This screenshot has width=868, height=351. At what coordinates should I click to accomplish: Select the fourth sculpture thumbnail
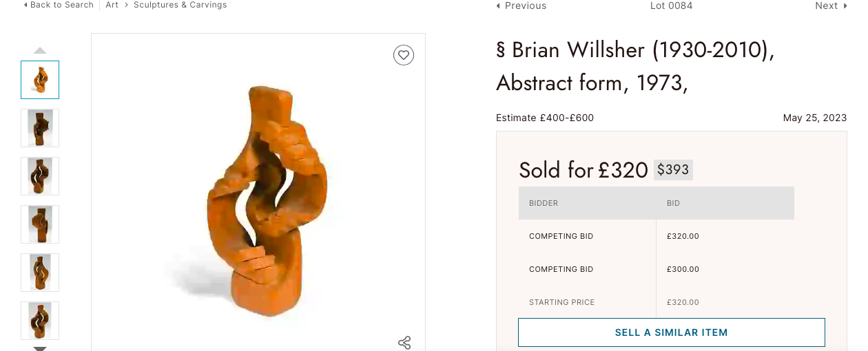tap(40, 224)
